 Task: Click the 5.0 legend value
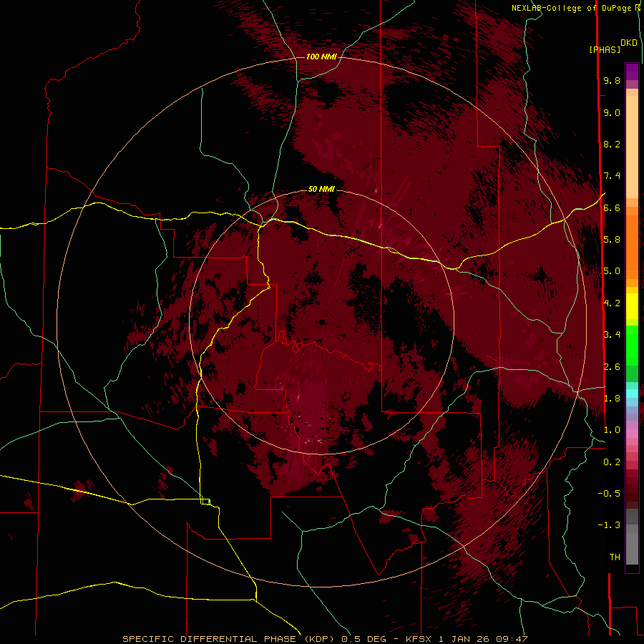click(x=612, y=271)
